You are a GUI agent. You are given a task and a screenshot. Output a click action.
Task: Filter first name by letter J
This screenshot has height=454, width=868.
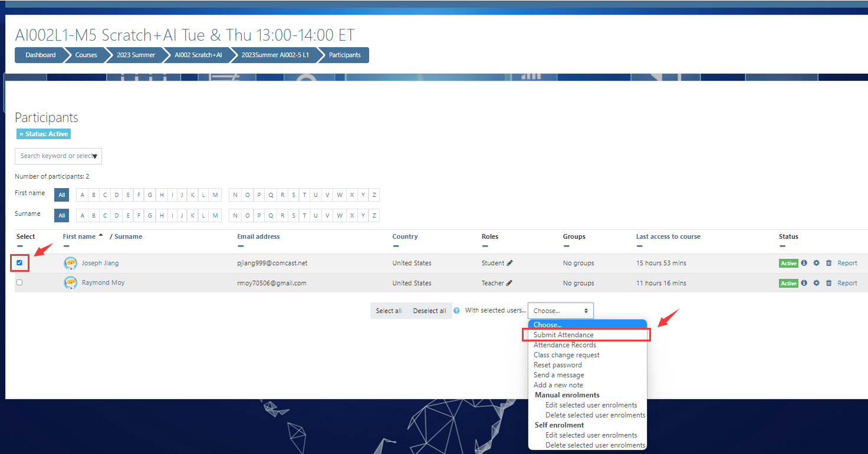183,195
